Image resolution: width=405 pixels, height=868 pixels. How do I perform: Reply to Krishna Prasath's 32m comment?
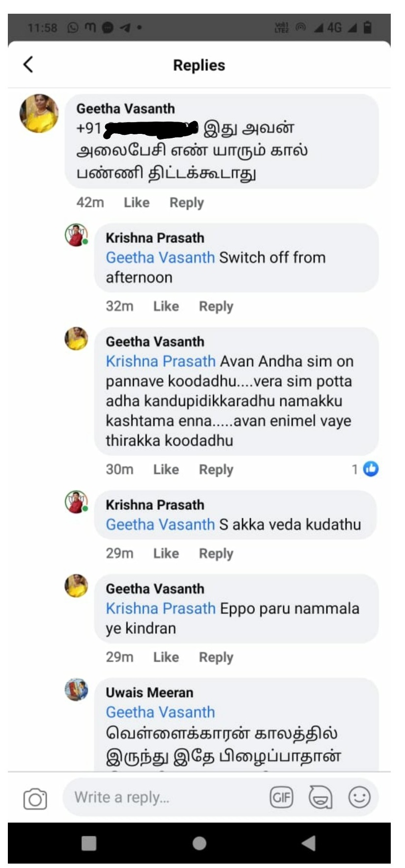216,306
